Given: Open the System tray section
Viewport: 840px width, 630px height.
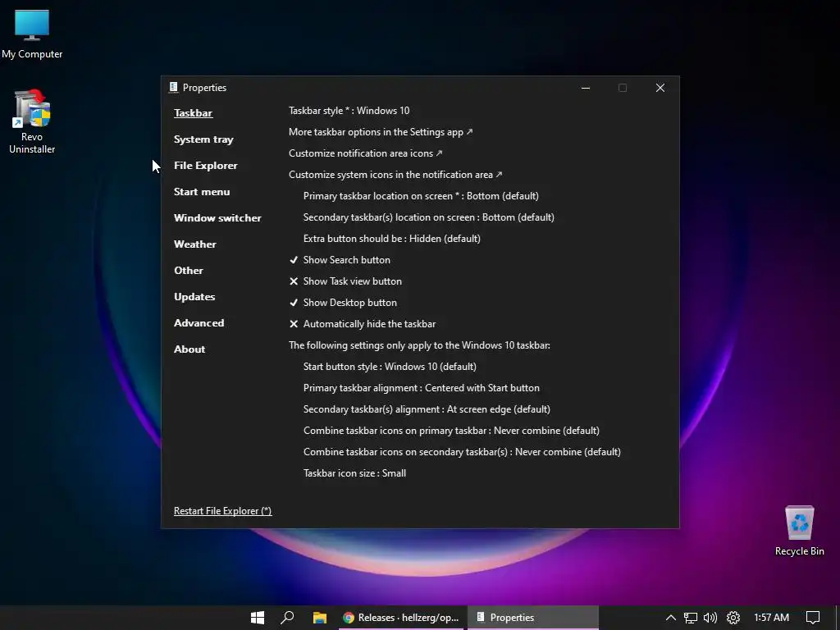Looking at the screenshot, I should pyautogui.click(x=203, y=139).
